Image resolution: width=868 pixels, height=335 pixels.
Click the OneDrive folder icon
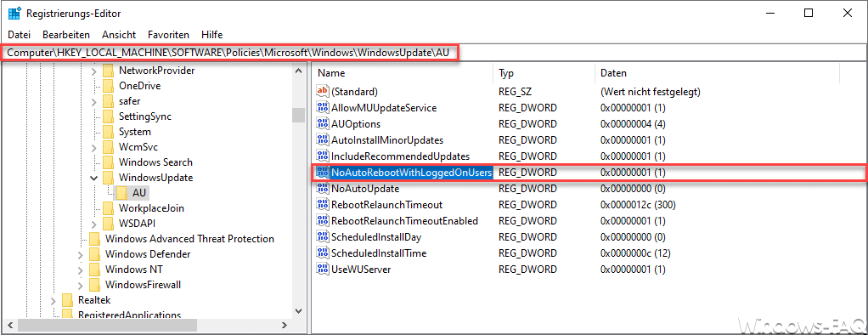coord(109,86)
